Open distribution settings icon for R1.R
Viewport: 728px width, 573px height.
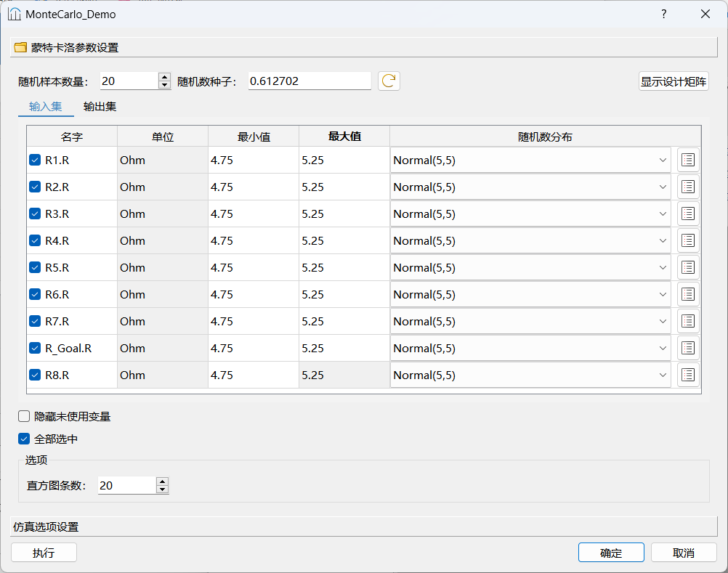click(x=688, y=160)
